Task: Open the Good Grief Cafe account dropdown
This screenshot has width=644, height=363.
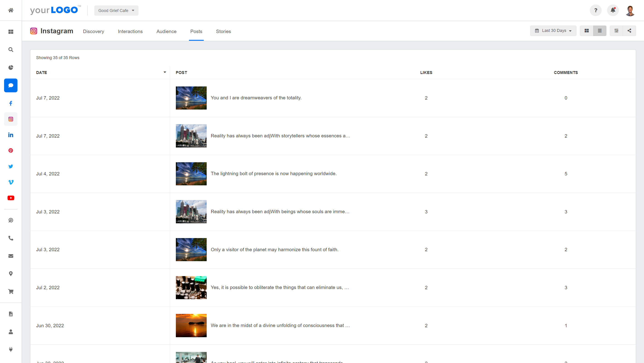Action: (x=116, y=10)
